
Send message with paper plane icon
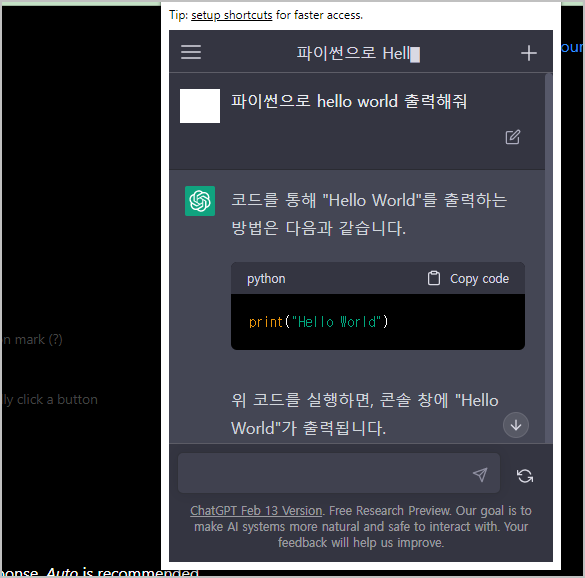480,474
